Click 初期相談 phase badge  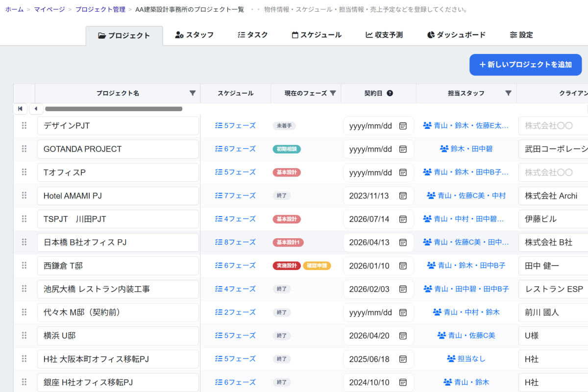coord(287,149)
